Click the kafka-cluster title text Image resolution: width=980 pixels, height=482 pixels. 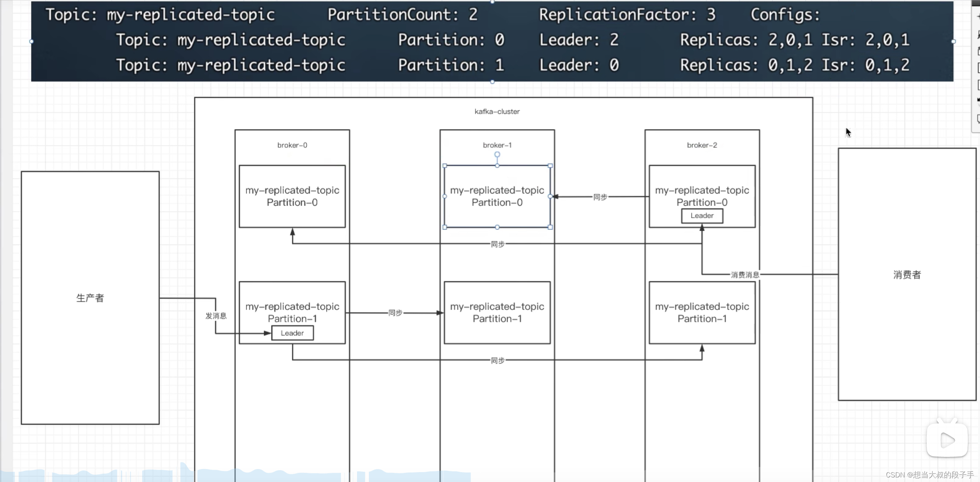click(497, 112)
